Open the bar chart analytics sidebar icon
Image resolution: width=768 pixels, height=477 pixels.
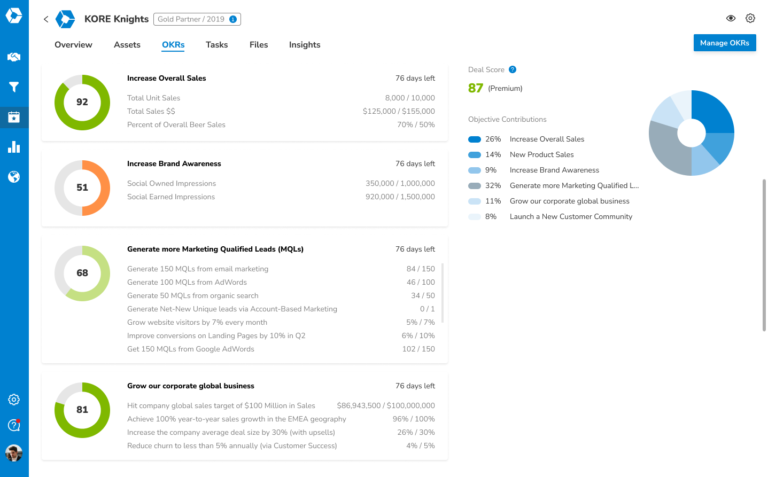(x=14, y=147)
